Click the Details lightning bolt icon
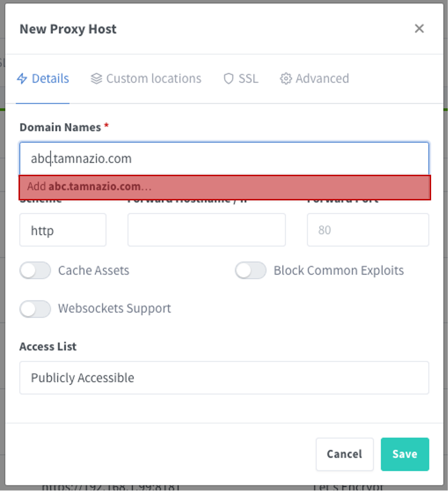 tap(22, 79)
